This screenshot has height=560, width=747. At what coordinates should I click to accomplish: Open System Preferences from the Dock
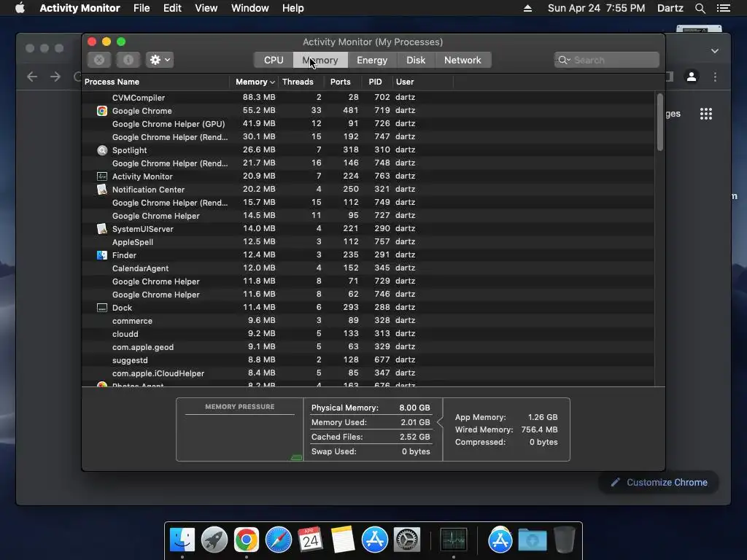click(x=407, y=540)
